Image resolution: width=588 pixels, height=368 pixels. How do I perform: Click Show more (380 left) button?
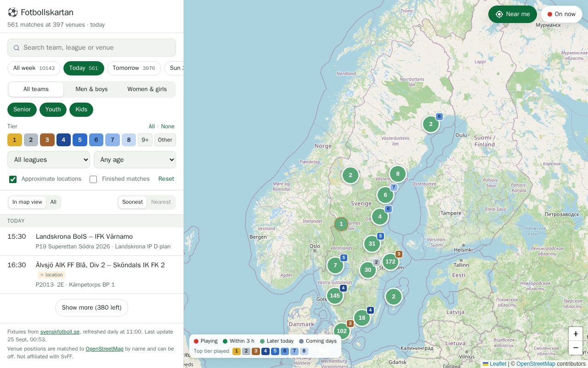click(x=91, y=308)
